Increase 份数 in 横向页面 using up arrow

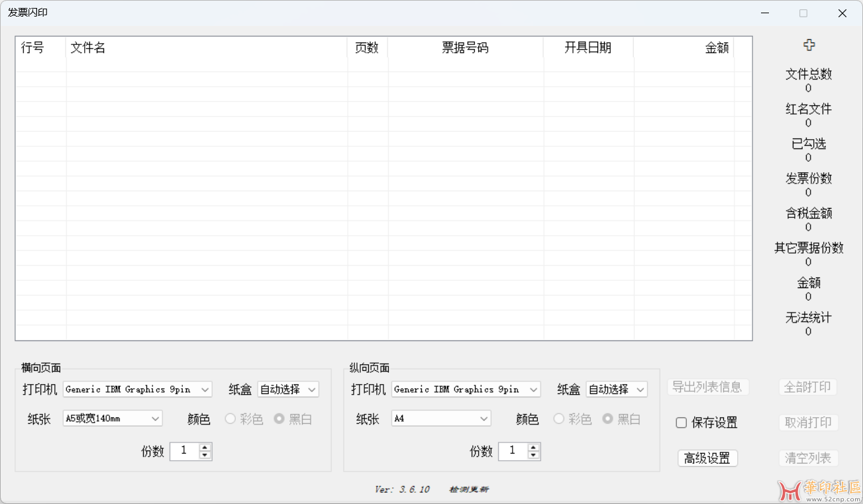coord(205,447)
